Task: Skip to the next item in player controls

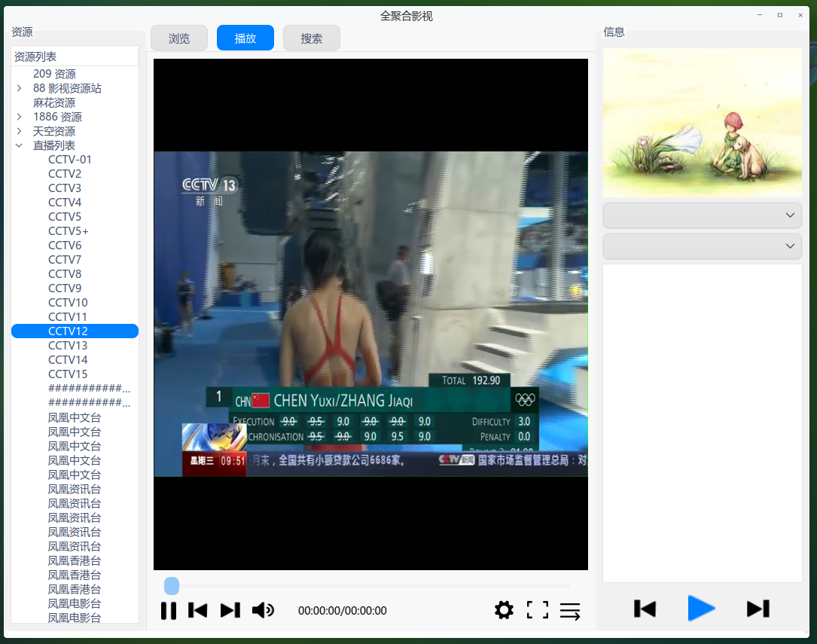Action: [x=230, y=610]
